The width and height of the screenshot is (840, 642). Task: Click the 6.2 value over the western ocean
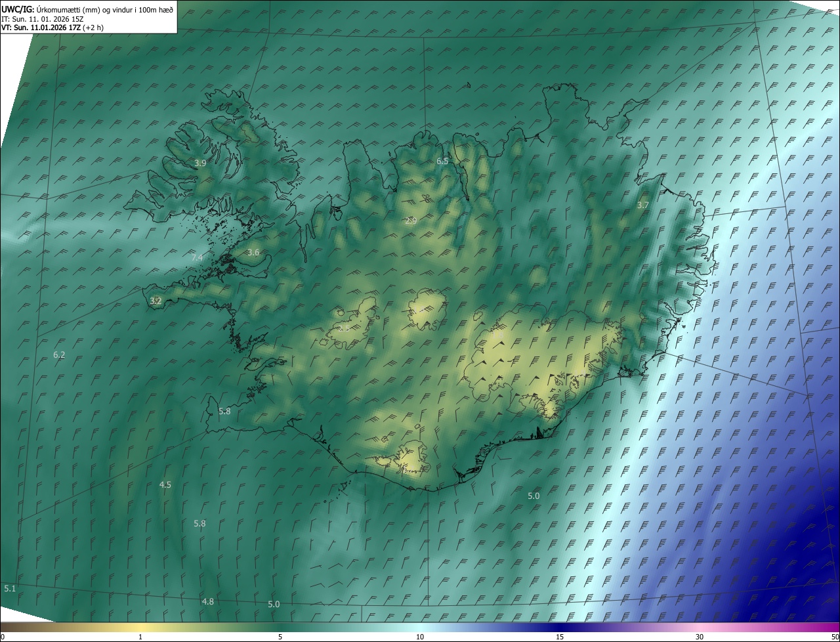coord(59,354)
